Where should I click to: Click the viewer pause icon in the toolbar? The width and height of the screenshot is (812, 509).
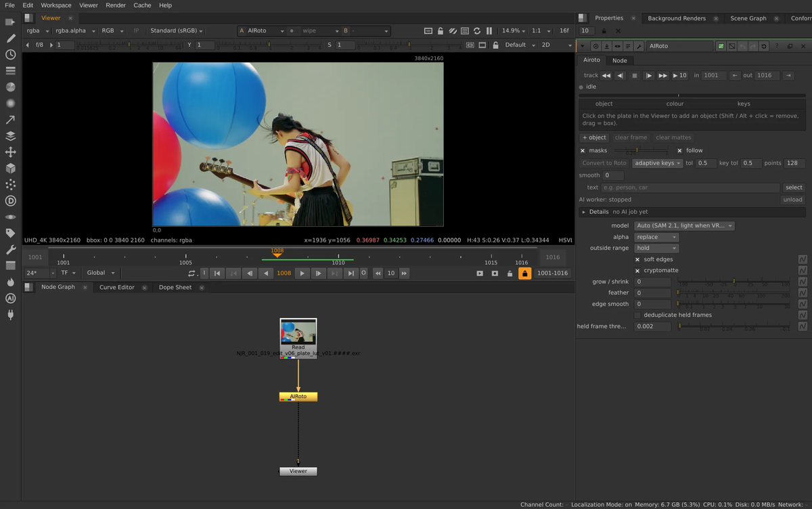pos(489,31)
